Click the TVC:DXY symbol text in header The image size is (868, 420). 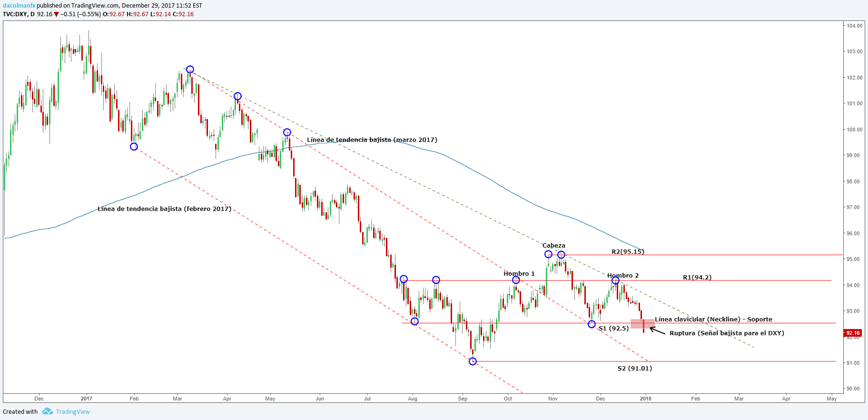15,14
